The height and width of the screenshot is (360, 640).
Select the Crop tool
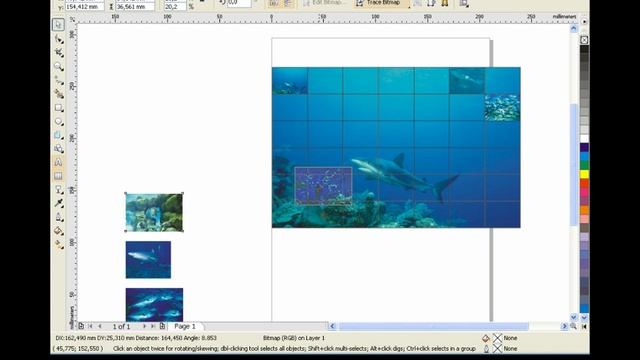[x=58, y=53]
